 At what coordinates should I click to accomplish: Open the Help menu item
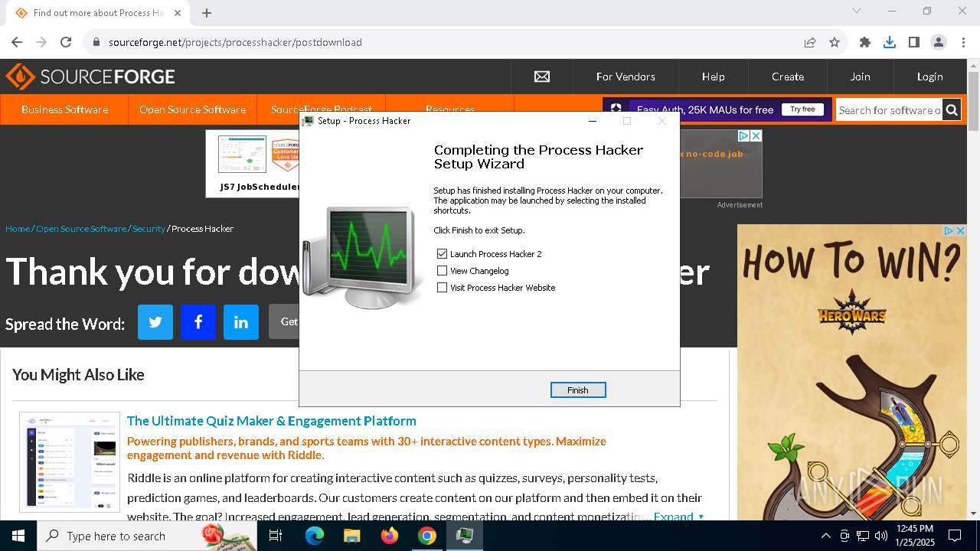[x=713, y=77]
